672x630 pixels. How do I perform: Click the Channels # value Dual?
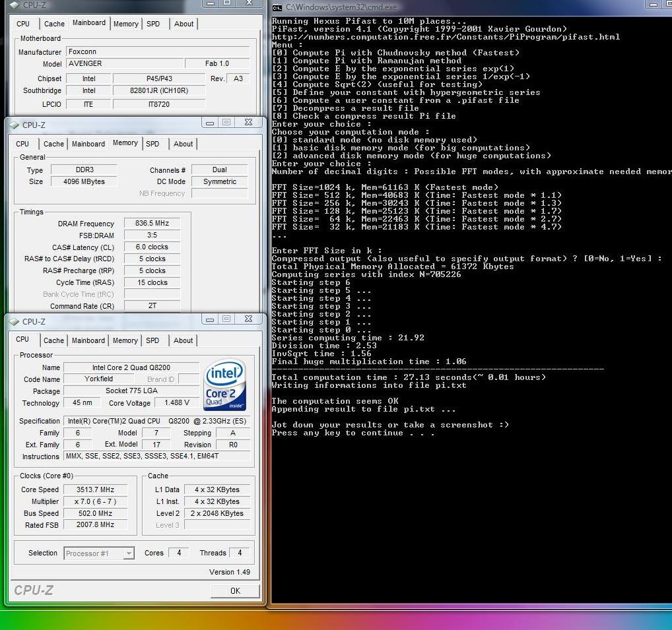tap(219, 170)
